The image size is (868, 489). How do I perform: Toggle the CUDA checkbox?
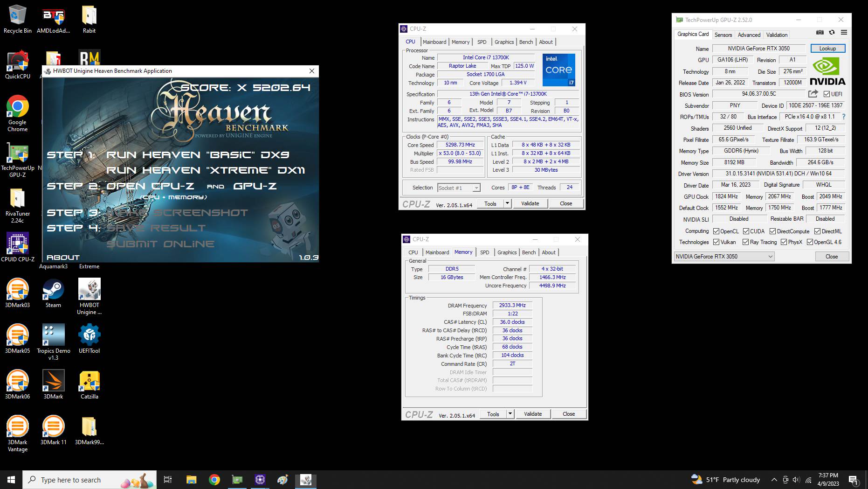746,231
